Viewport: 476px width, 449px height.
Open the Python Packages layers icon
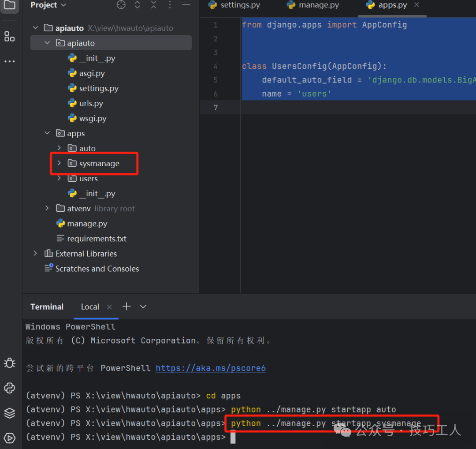click(9, 413)
